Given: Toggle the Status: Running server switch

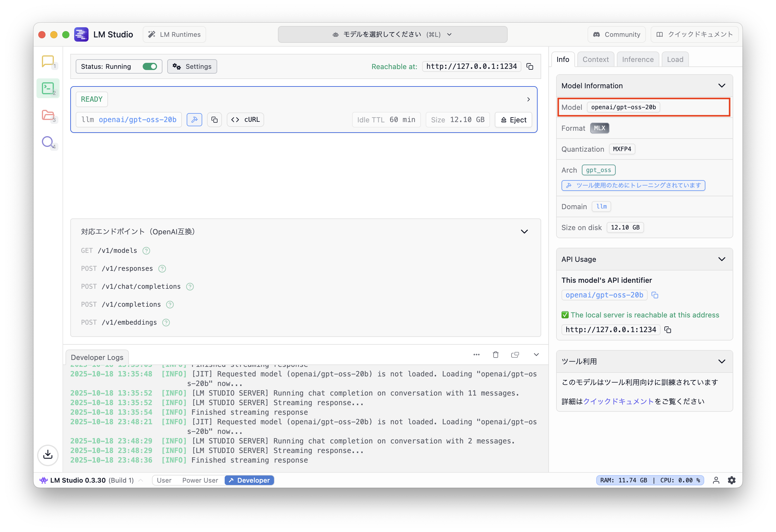Looking at the screenshot, I should [150, 66].
